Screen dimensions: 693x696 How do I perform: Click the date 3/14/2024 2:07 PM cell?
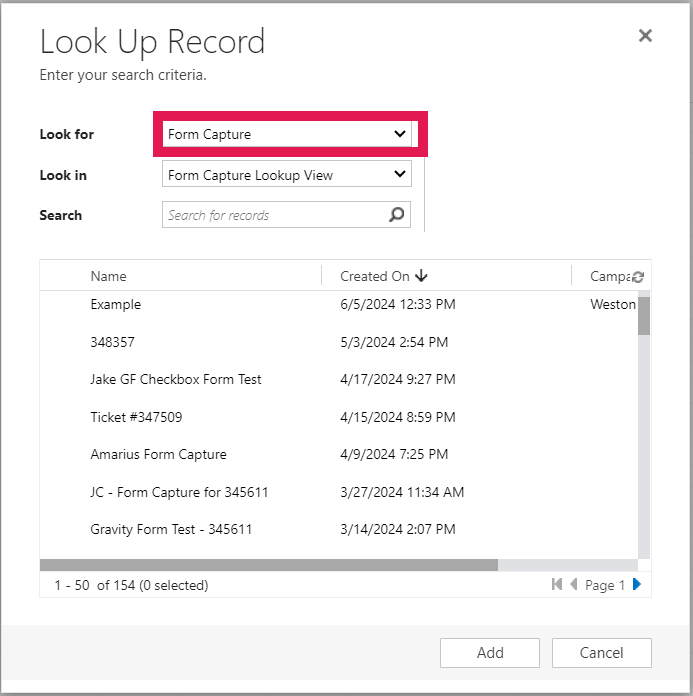pos(398,530)
